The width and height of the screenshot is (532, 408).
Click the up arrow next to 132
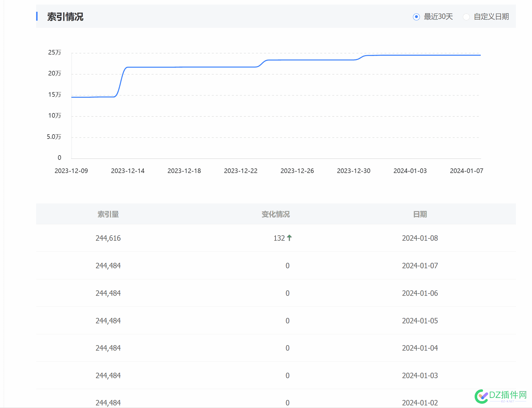click(289, 238)
